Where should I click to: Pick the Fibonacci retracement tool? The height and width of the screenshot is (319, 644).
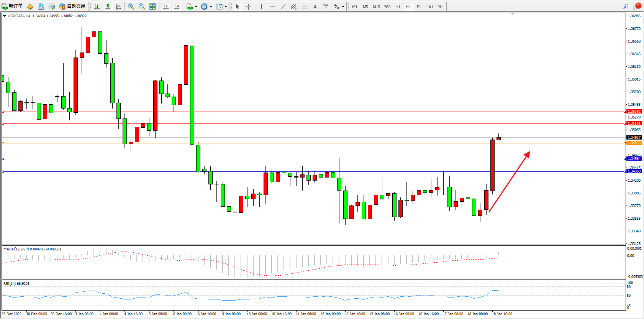[305, 7]
